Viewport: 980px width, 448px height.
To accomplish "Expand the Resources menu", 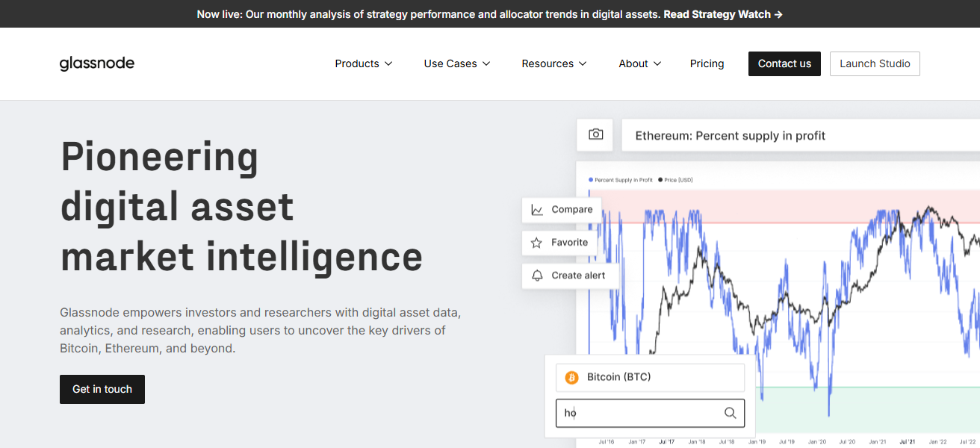I will 553,63.
